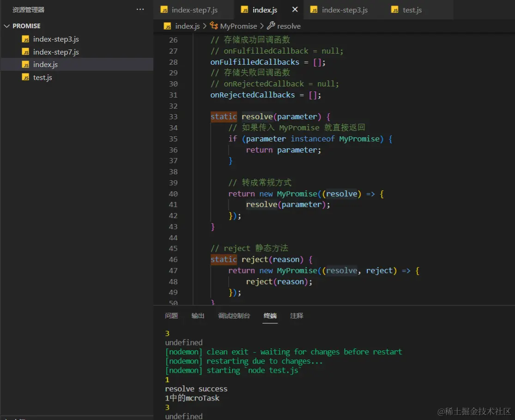Click the index.js breadcrumb segment
The image size is (515, 420).
pyautogui.click(x=187, y=26)
